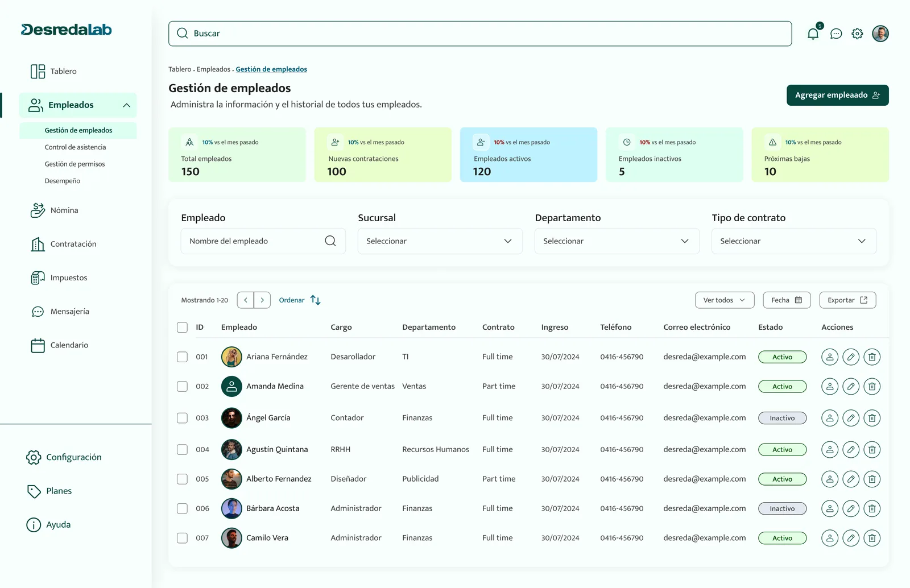View profile of Bárbara Acosta
Image resolution: width=910 pixels, height=588 pixels.
(x=830, y=508)
